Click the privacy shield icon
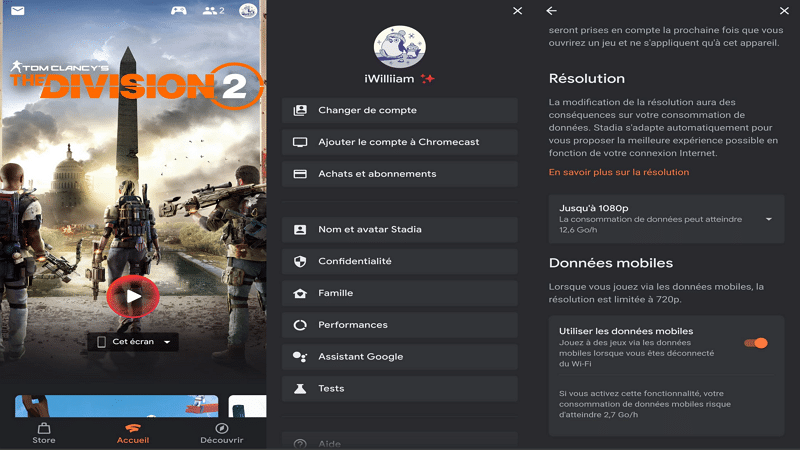 click(300, 261)
